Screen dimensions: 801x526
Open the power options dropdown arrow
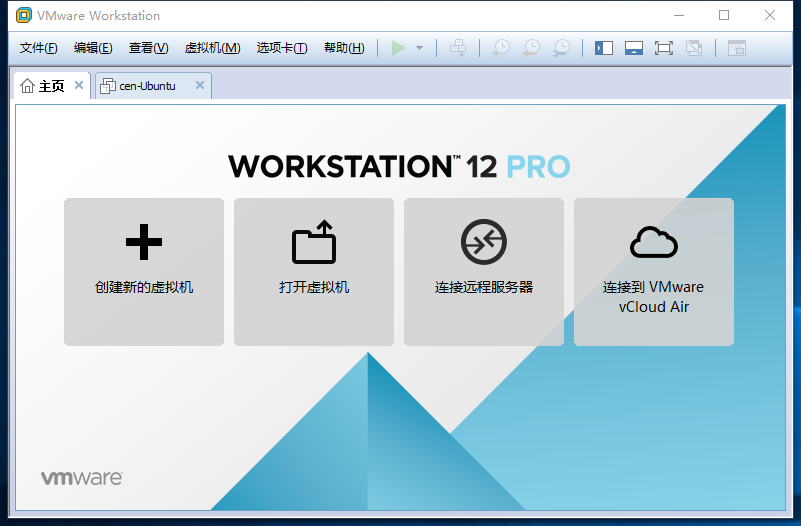(x=419, y=48)
